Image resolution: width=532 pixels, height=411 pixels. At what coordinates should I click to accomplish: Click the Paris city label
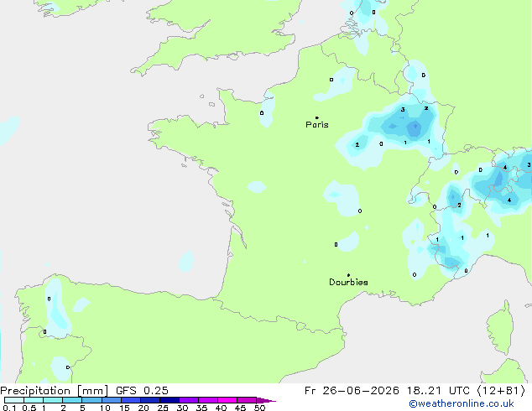click(x=317, y=125)
